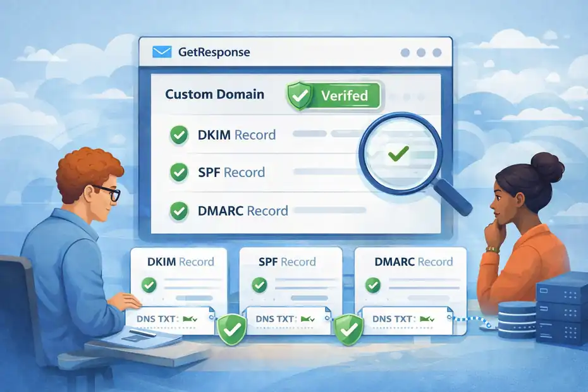
Task: Select the Custom Domain heading
Action: coord(214,94)
